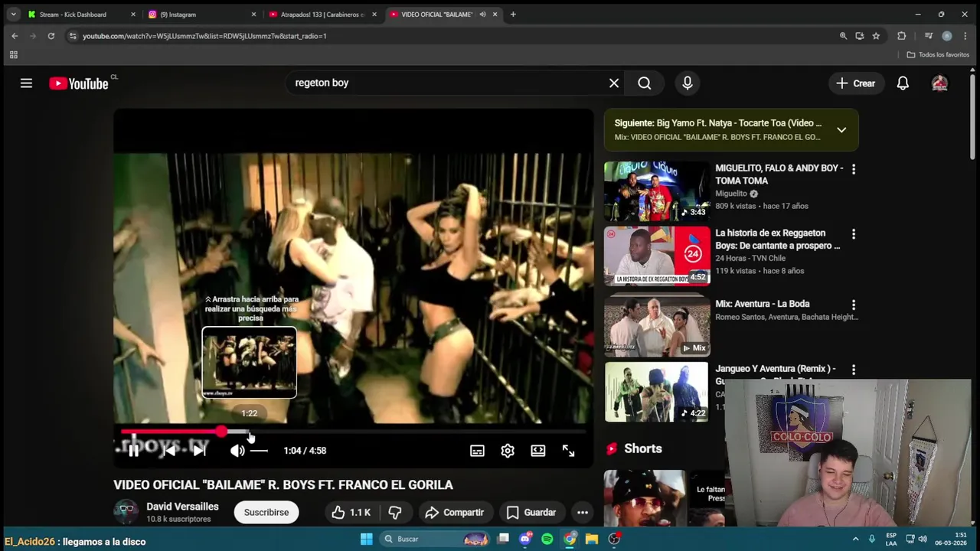Open YouTube notifications bell
980x551 pixels.
903,83
